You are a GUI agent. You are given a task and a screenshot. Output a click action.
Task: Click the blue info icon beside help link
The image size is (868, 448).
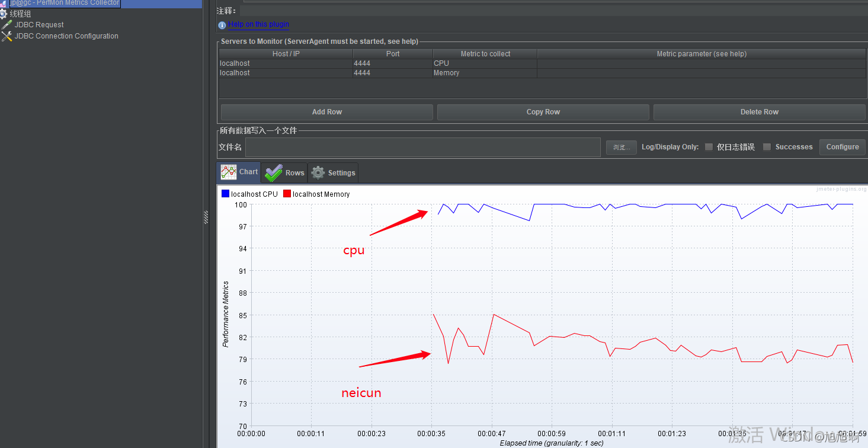click(222, 25)
